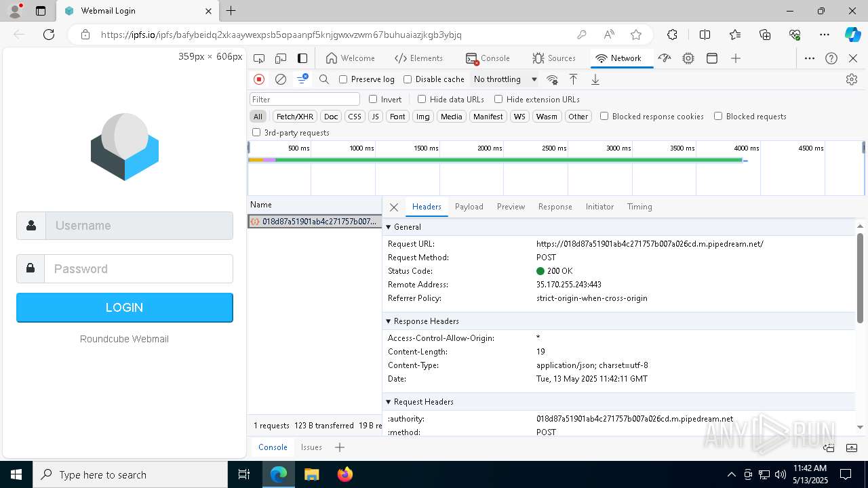Screen dimensions: 868x488
Task: Stop recording the network log
Action: (x=259, y=79)
